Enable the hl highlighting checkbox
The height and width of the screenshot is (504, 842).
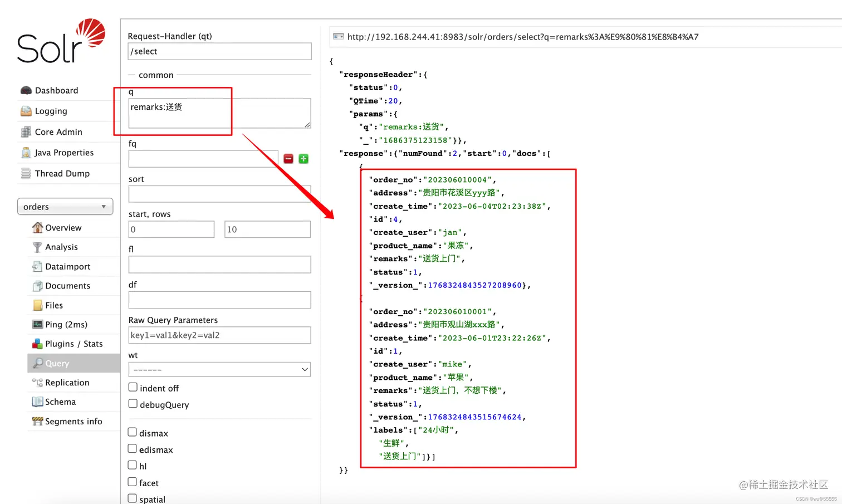[x=133, y=465]
